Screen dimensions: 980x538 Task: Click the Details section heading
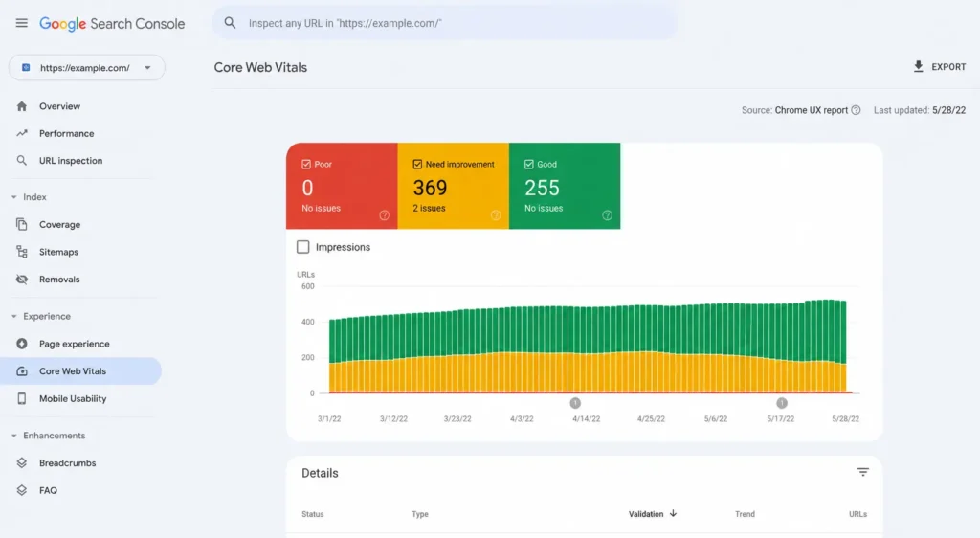tap(320, 473)
